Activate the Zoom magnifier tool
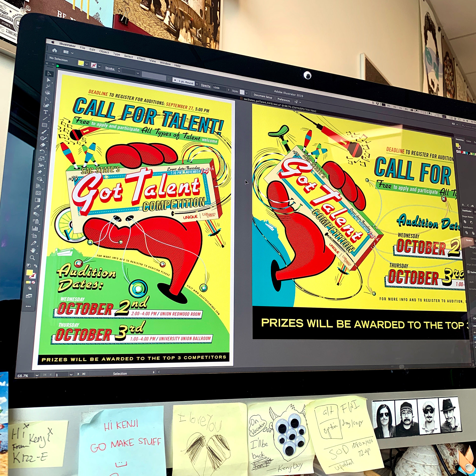Screen dimensions: 476x476 coord(32,258)
